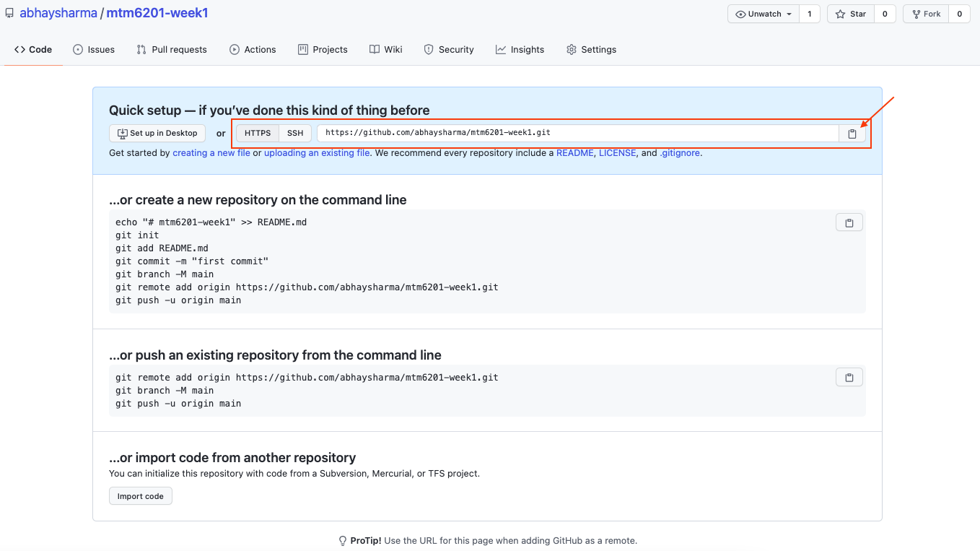The width and height of the screenshot is (980, 551).
Task: Open the mtm6201-week1 repository link
Action: pyautogui.click(x=157, y=13)
